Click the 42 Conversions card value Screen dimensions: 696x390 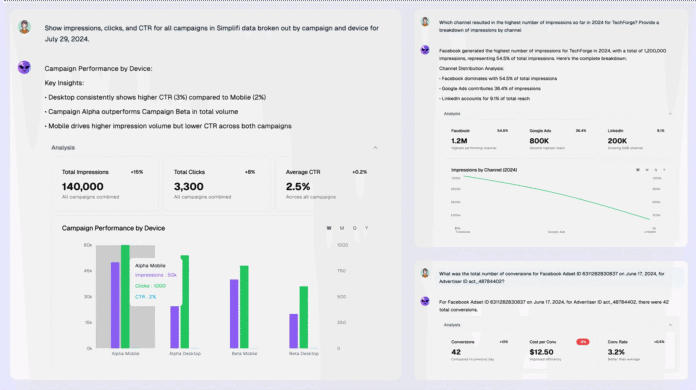click(x=456, y=352)
